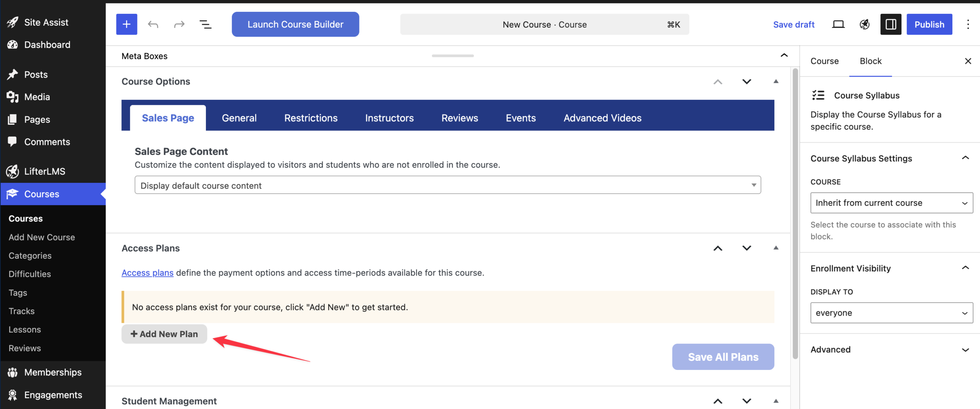Collapse the Enrollment Visibility panel
Image resolution: width=980 pixels, height=409 pixels.
[x=965, y=268]
